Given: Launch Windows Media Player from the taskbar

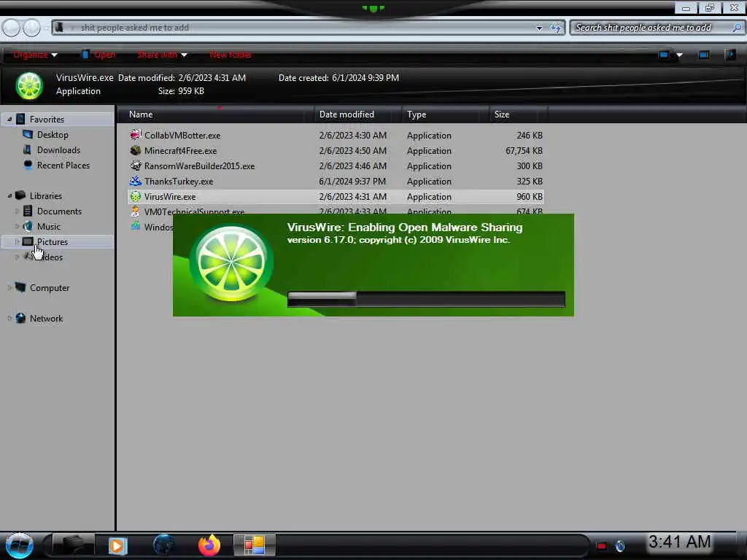Looking at the screenshot, I should point(117,545).
